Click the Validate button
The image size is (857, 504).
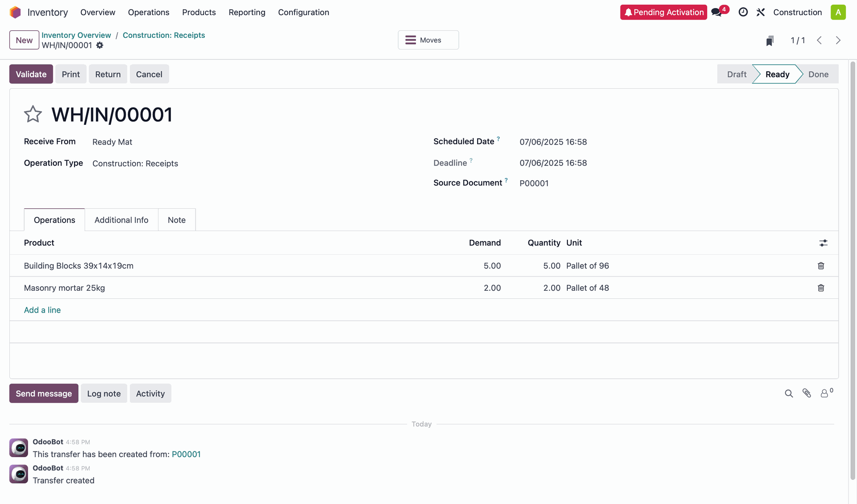pyautogui.click(x=31, y=74)
